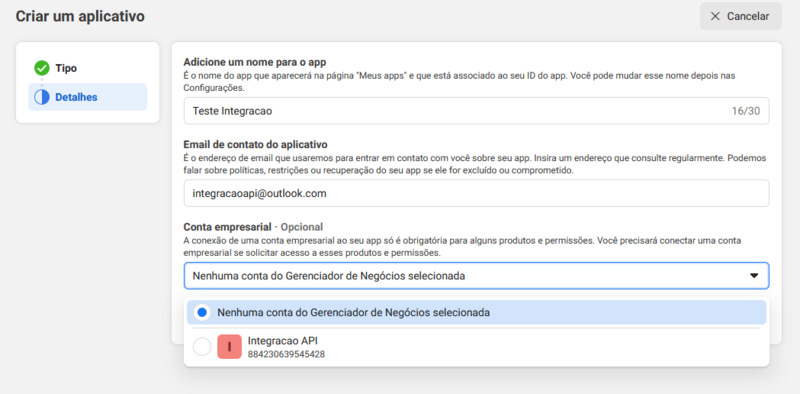Click the account ID 884230639545428
Image resolution: width=800 pixels, height=394 pixels.
click(x=286, y=354)
